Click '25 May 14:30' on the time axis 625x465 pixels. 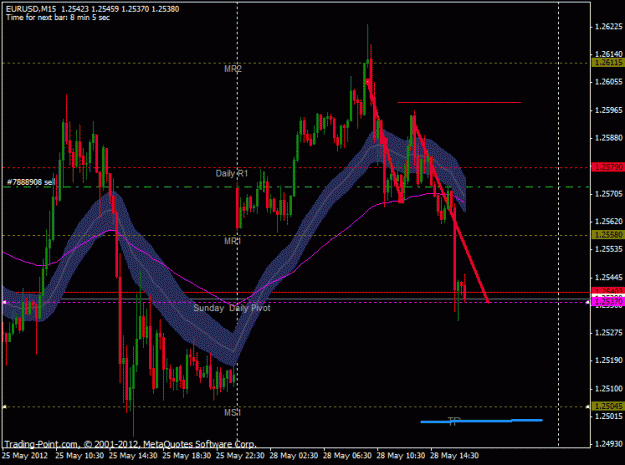[133, 455]
